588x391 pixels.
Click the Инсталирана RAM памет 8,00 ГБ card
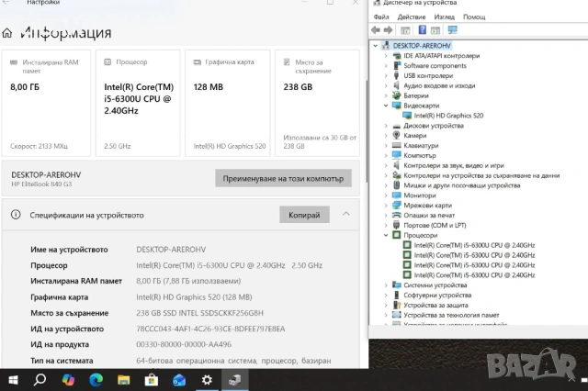pyautogui.click(x=46, y=103)
